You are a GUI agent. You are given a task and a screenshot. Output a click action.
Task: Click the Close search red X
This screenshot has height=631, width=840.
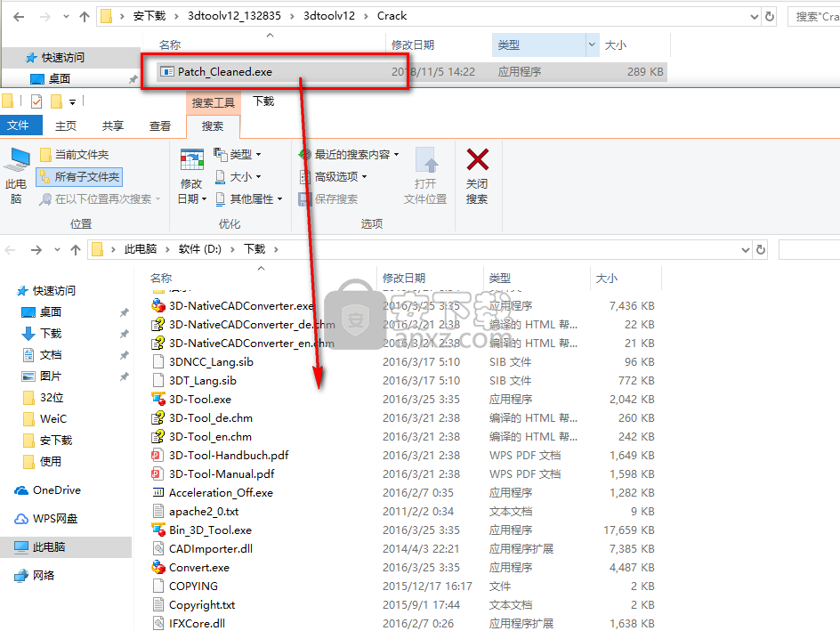pyautogui.click(x=477, y=159)
